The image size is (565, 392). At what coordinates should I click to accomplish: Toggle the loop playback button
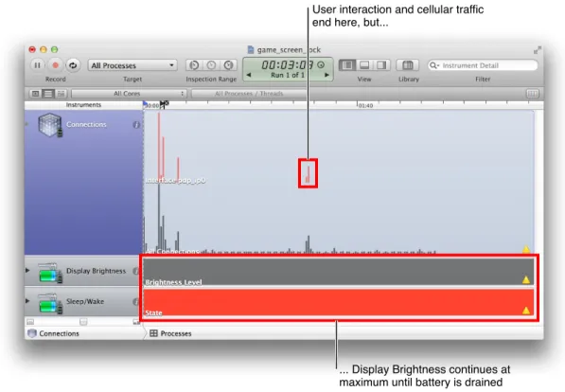tap(73, 65)
